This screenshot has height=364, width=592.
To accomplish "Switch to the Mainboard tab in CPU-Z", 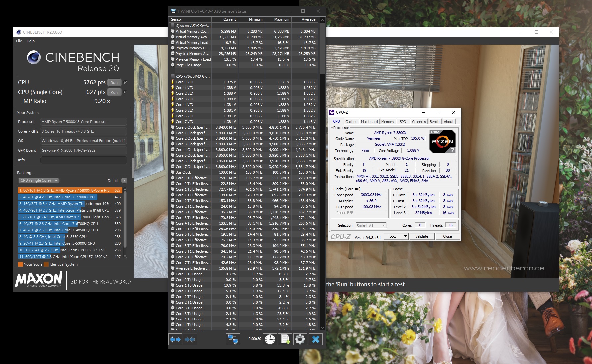I will 369,122.
